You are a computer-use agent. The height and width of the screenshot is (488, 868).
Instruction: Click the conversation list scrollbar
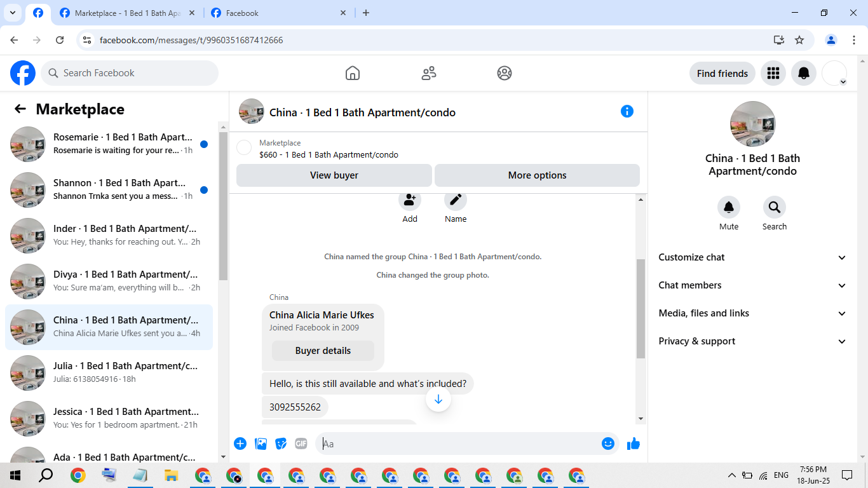click(223, 207)
